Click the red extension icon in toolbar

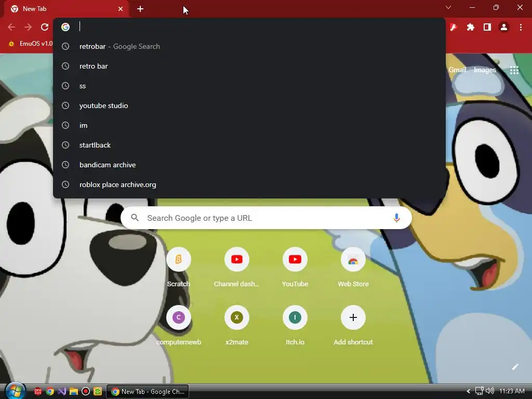click(454, 27)
